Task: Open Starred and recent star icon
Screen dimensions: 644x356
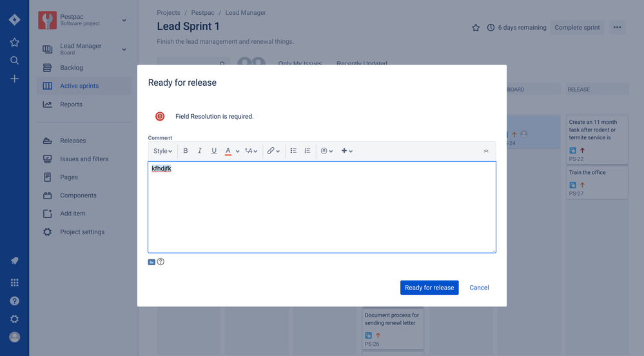Action: (x=14, y=43)
